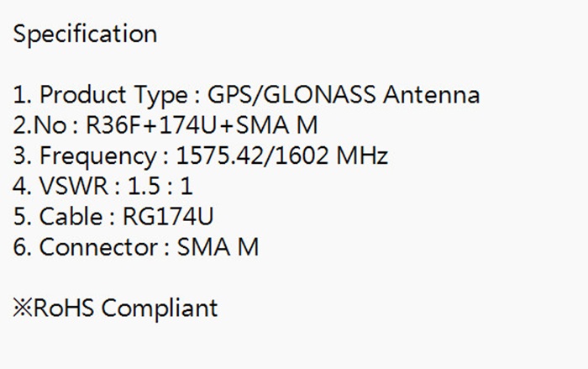Click list number "6." before Connector
The width and height of the screenshot is (588, 369).
click(23, 247)
